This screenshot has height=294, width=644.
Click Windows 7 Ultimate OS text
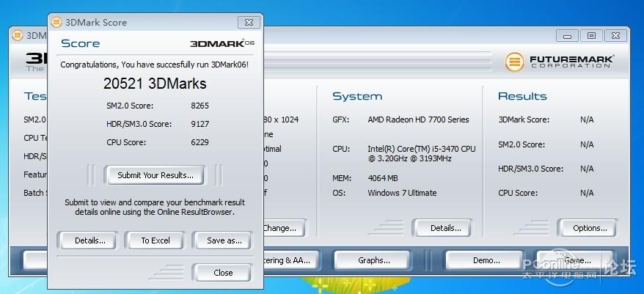tap(402, 193)
